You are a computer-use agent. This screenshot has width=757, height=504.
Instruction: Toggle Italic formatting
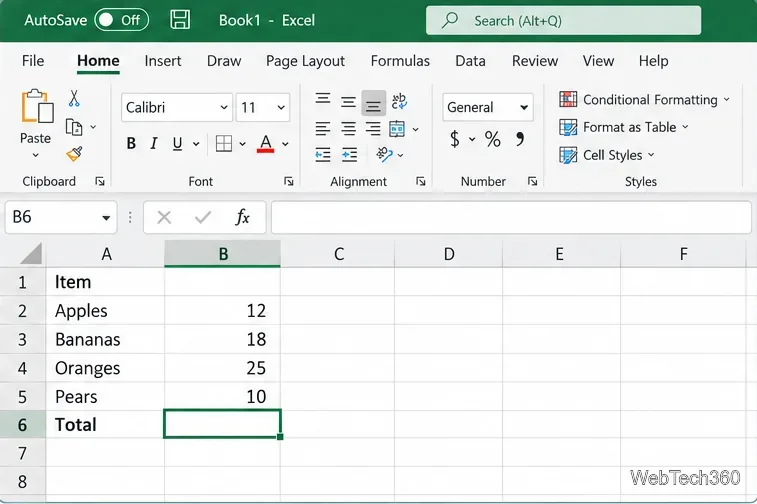(x=154, y=143)
